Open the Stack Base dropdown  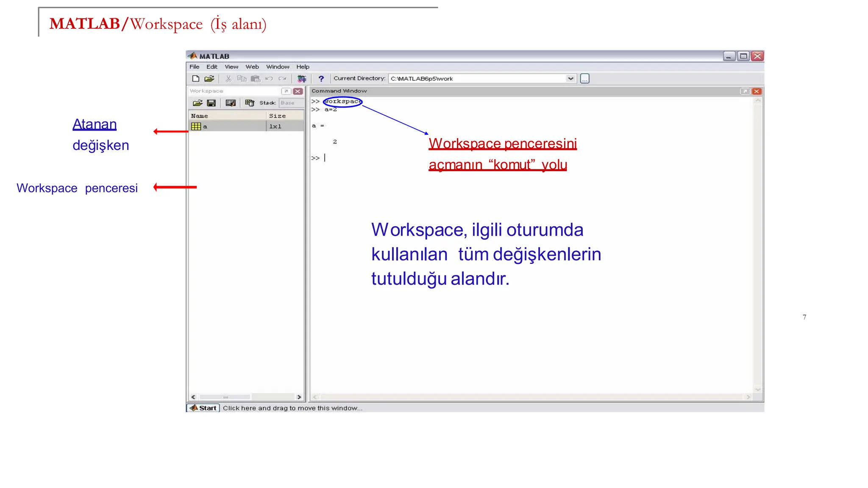coord(291,103)
